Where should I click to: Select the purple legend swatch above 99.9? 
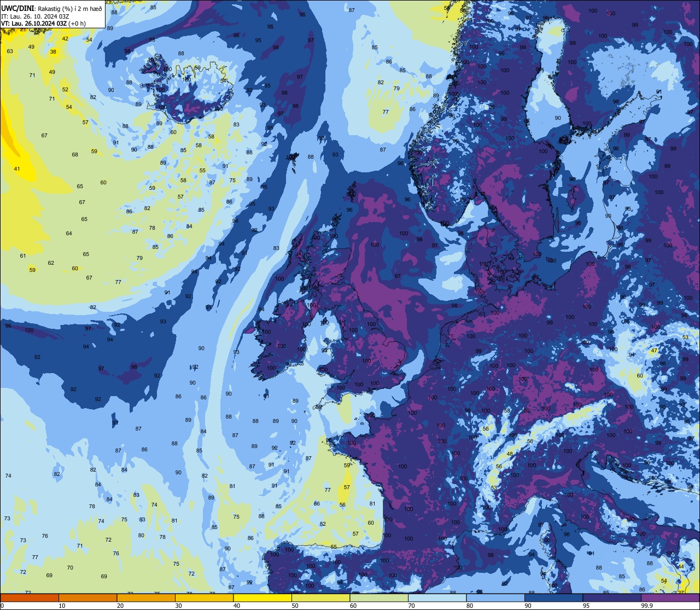pos(670,597)
